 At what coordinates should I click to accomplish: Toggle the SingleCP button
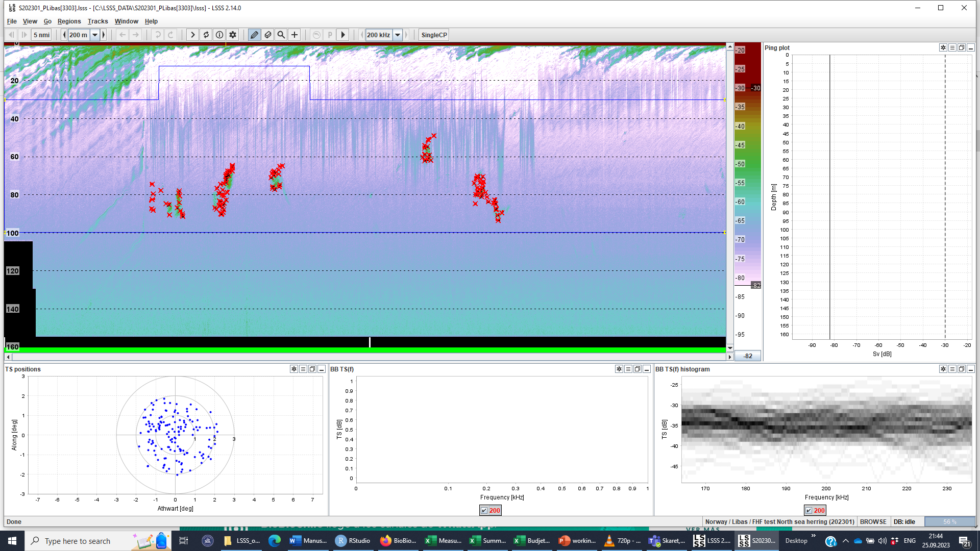click(x=434, y=35)
